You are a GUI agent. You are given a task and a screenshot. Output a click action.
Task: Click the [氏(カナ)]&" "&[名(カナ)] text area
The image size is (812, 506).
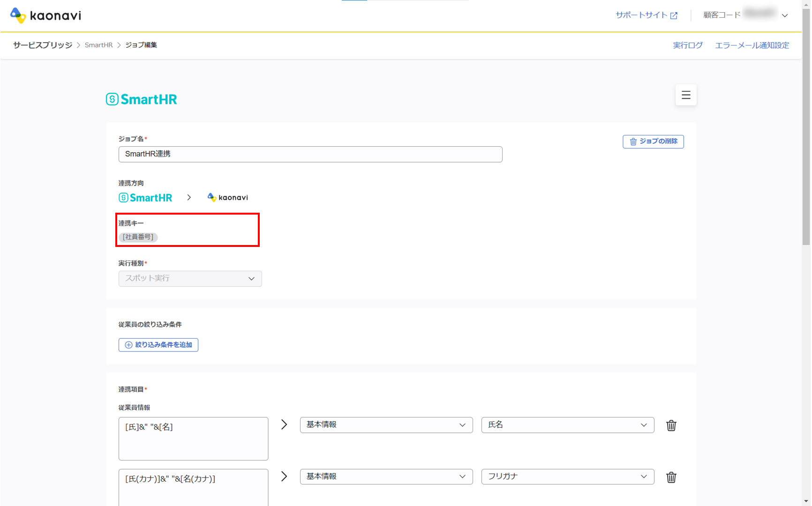194,487
